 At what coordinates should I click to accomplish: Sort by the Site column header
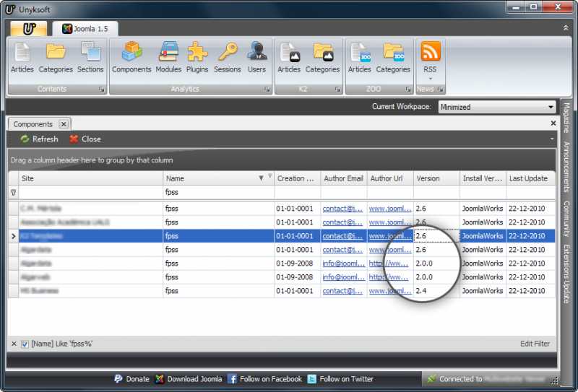[91, 178]
